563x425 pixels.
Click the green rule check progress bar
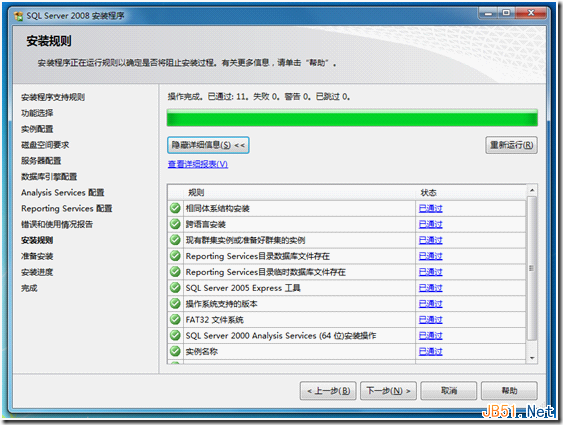point(352,118)
